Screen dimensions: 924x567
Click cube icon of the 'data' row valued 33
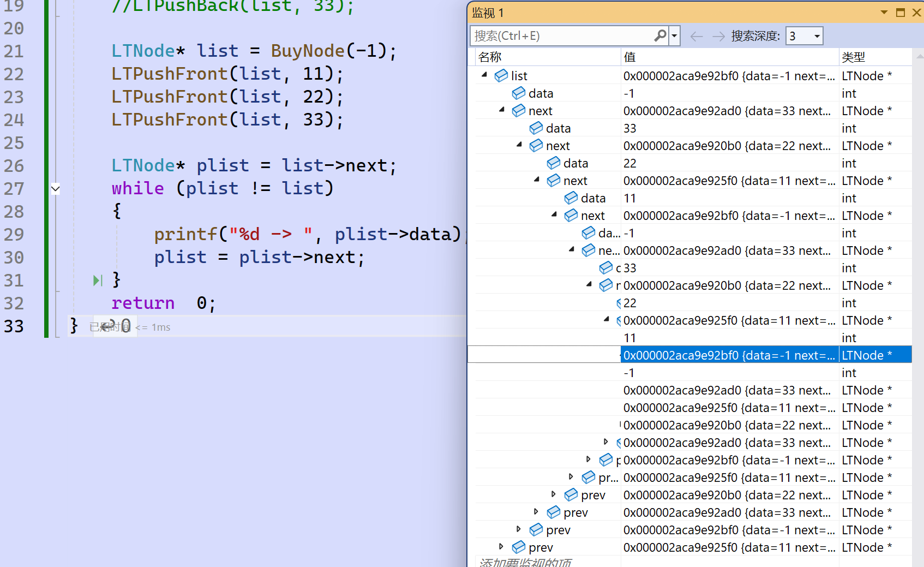(536, 128)
